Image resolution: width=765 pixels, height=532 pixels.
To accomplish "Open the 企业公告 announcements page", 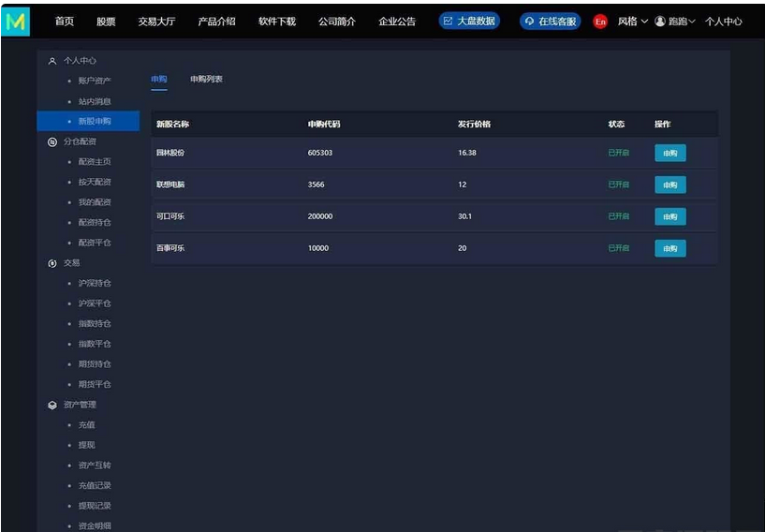I will pos(397,22).
